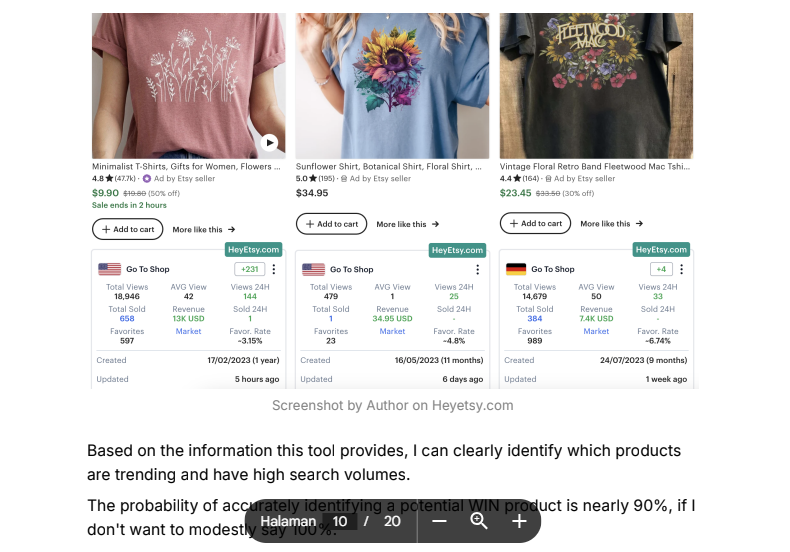Image resolution: width=790 pixels, height=552 pixels.
Task: Add the Minimalist T-Shirt to cart
Action: click(x=127, y=229)
